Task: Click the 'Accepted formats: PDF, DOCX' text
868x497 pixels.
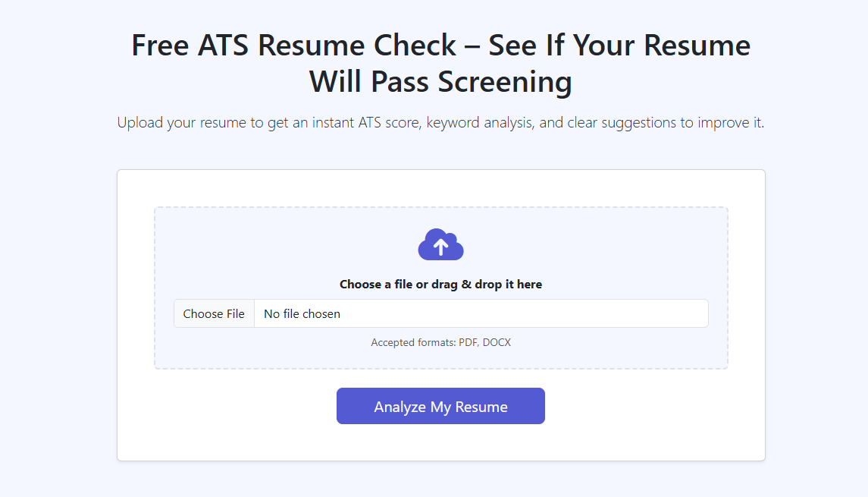Action: (x=440, y=342)
